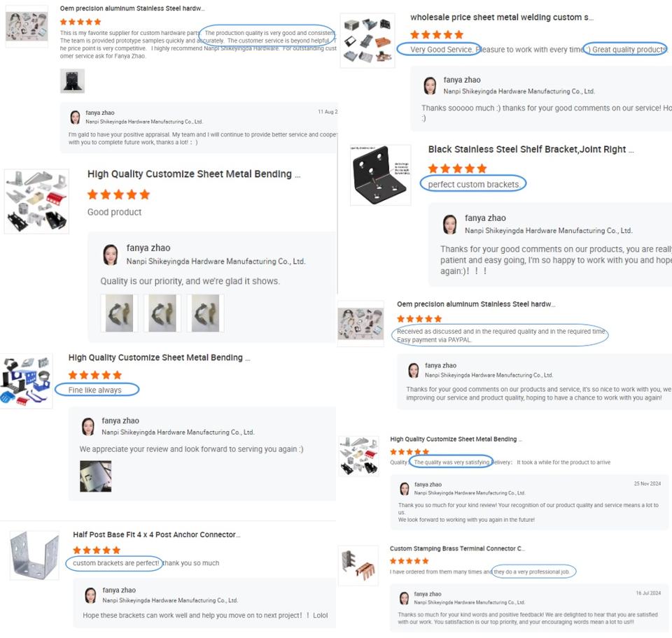Open the brass terminal connector product image
Image resolution: width=672 pixels, height=638 pixels.
click(358, 565)
